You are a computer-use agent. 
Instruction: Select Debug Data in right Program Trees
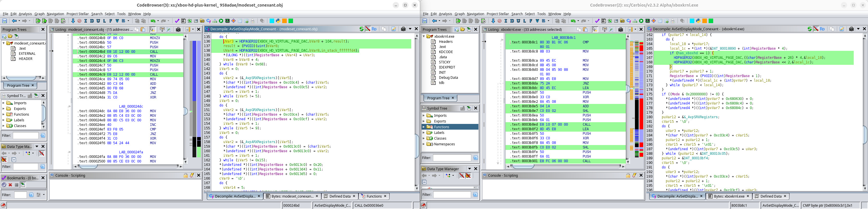[x=448, y=77]
